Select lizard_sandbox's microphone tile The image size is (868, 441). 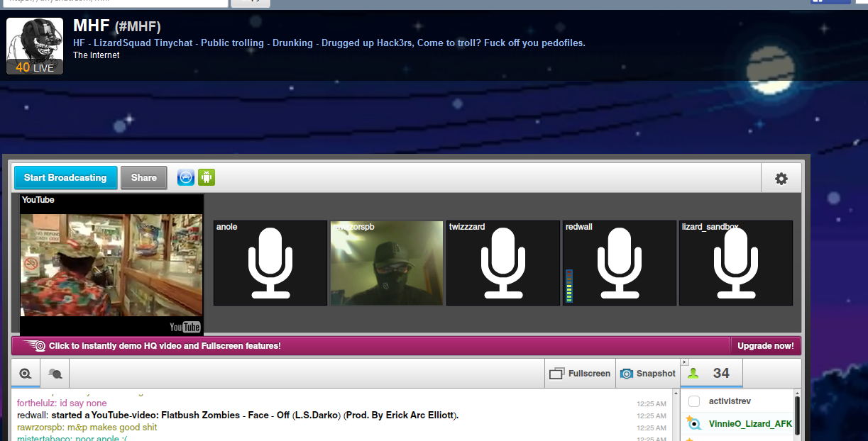(x=736, y=263)
